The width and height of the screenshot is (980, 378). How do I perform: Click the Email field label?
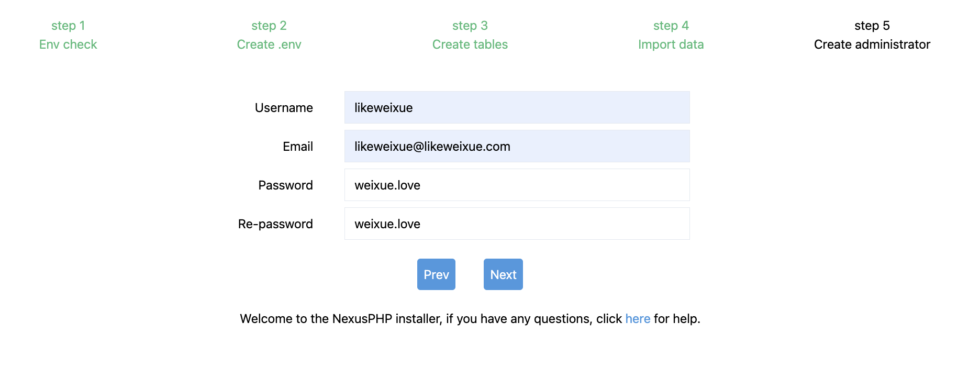point(297,147)
